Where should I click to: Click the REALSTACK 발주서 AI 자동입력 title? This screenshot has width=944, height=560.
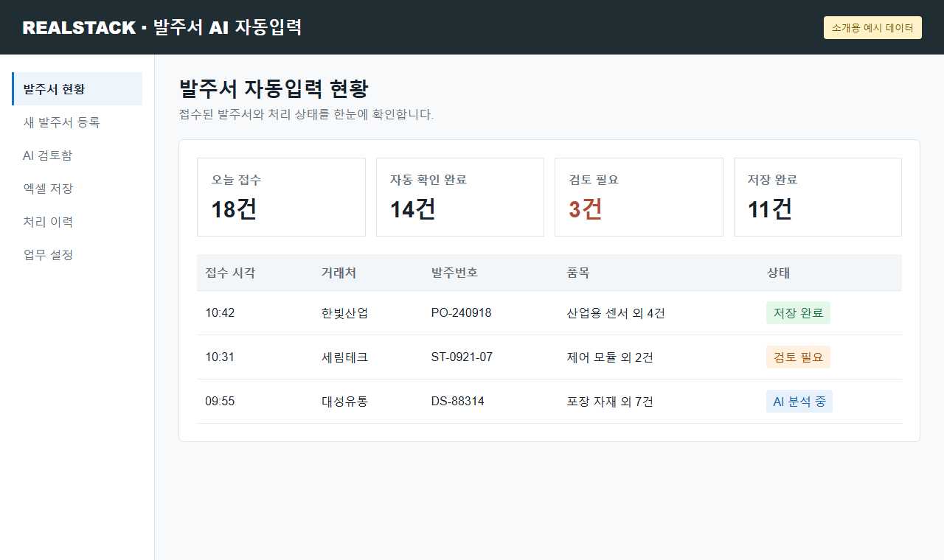tap(162, 27)
